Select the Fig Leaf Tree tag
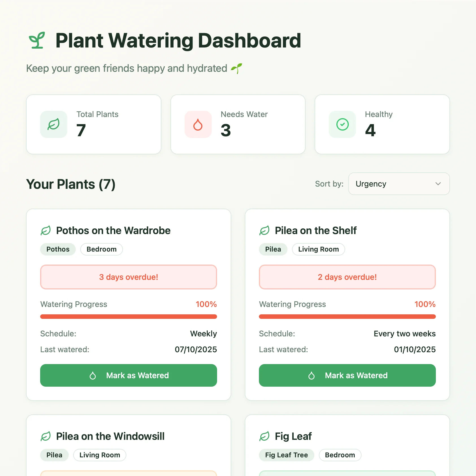Screen dimensions: 476x476 point(286,455)
